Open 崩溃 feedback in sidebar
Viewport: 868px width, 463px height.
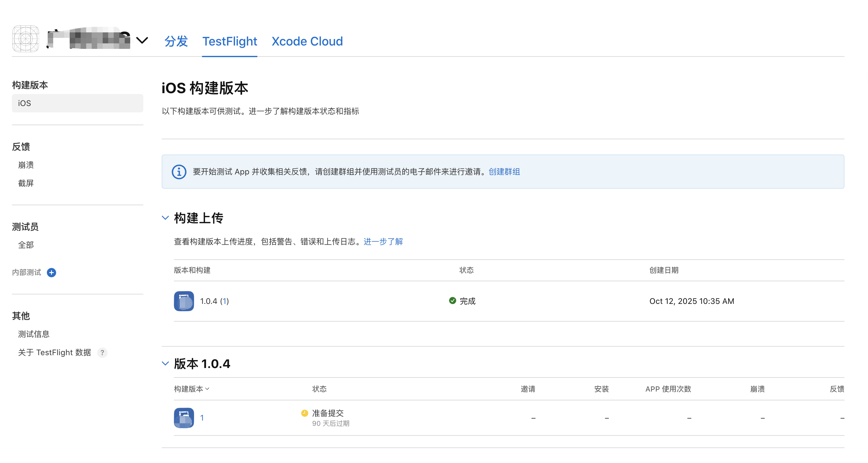point(26,165)
